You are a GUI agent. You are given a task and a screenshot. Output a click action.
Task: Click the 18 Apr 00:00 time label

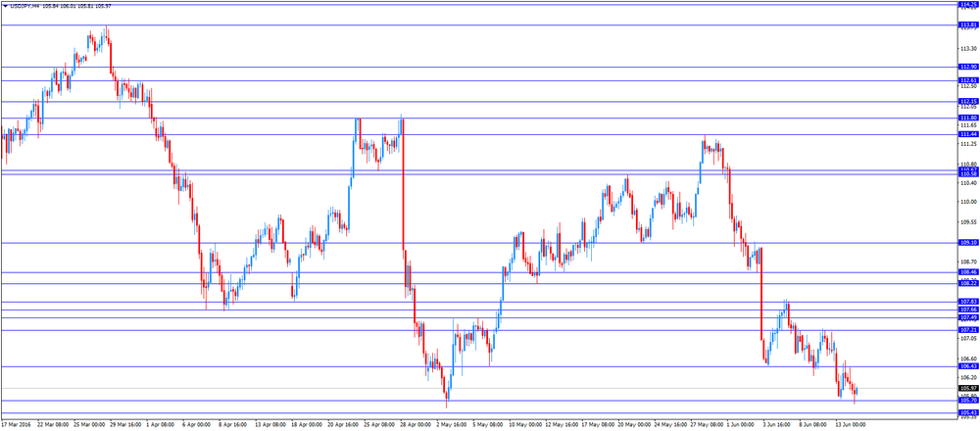click(307, 424)
